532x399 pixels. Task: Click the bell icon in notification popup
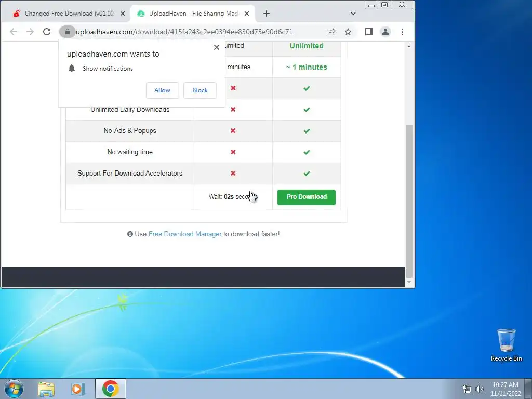[72, 68]
